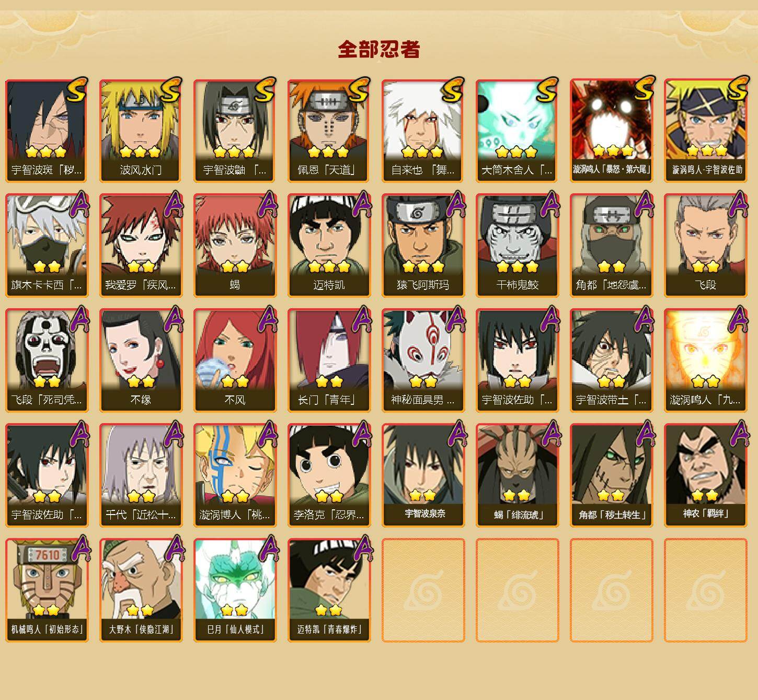Choose the 角都「秽土转生」 card
The image size is (758, 700).
(611, 475)
